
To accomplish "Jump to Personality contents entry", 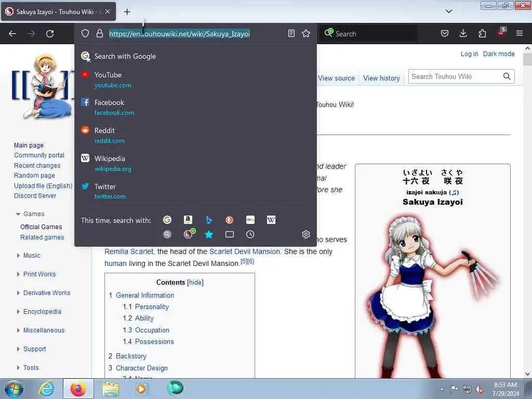I will click(152, 307).
